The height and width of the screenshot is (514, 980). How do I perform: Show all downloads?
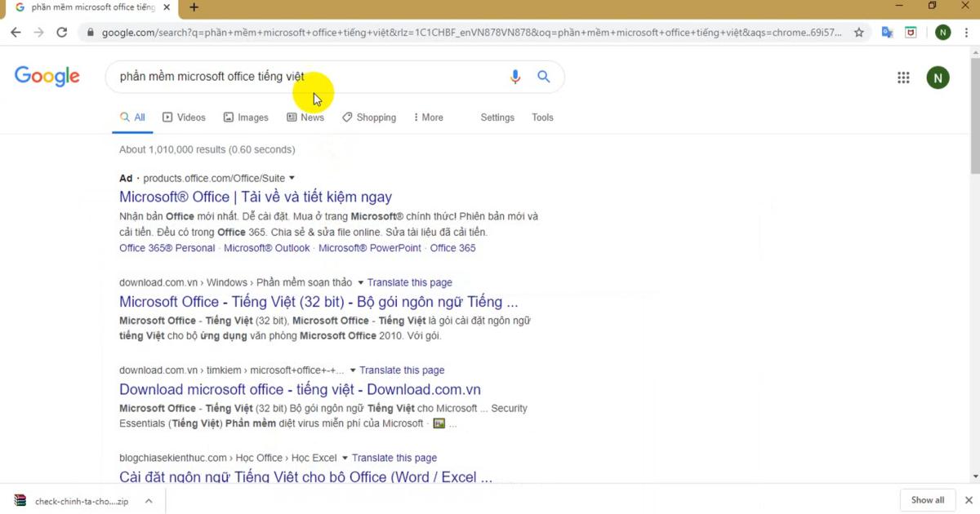928,500
